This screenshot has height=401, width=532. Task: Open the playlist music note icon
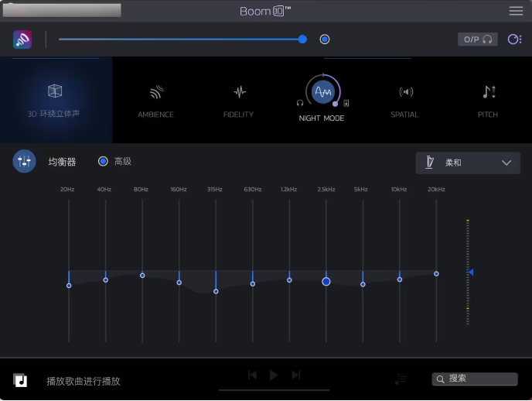coord(400,379)
